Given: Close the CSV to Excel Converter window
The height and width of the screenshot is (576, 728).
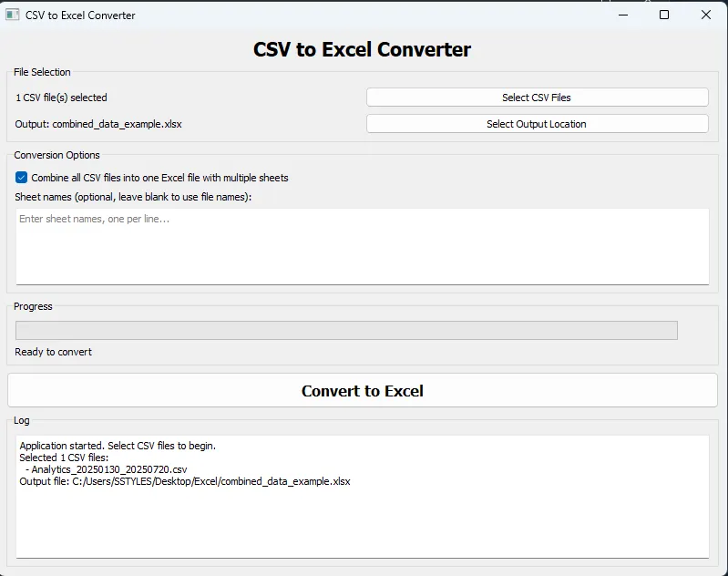Looking at the screenshot, I should click(706, 15).
